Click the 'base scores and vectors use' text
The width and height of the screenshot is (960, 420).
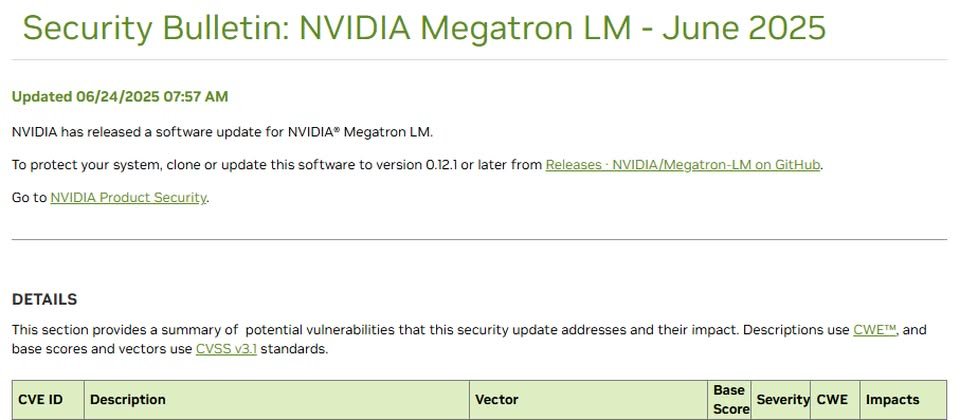tap(102, 350)
